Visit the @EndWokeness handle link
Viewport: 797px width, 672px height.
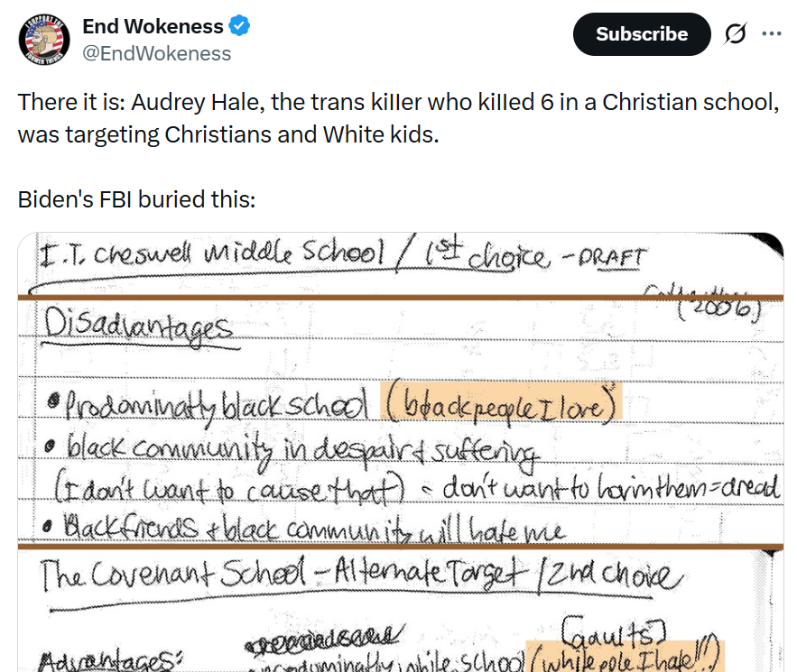coord(157,53)
